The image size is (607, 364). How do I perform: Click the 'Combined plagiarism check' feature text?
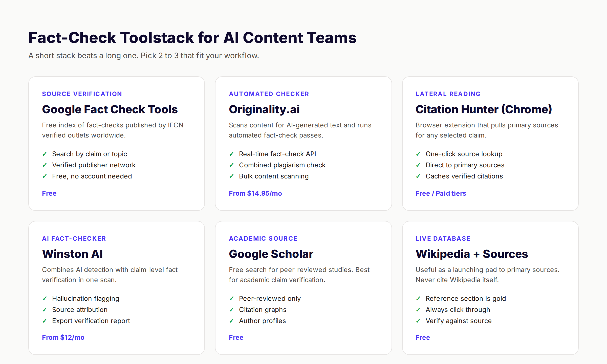pos(282,165)
